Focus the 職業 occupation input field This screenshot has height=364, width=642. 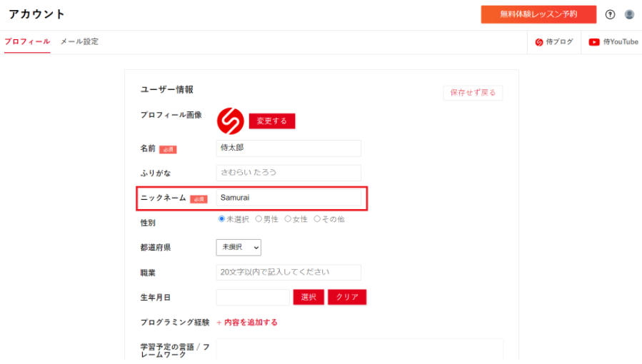tap(289, 273)
